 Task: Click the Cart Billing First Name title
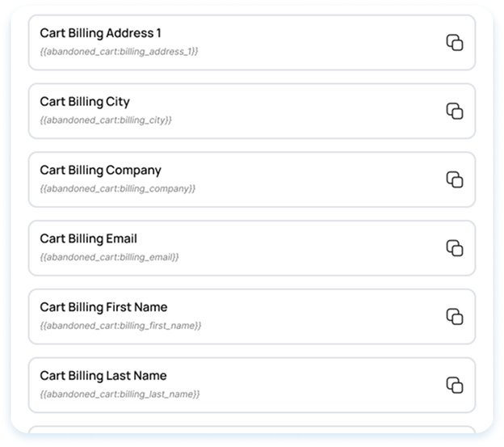pyautogui.click(x=103, y=307)
